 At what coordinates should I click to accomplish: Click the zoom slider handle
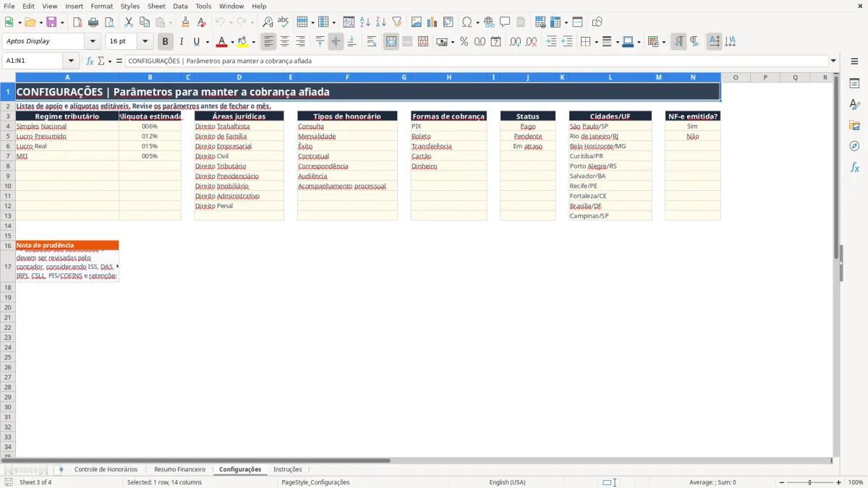point(809,482)
